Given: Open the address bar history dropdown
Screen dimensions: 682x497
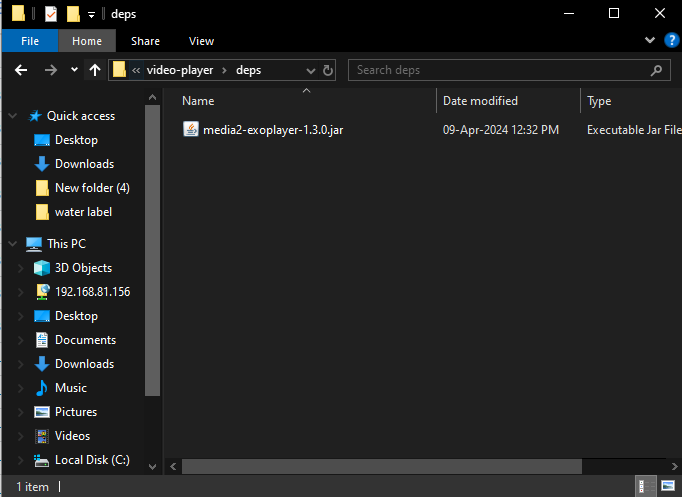Looking at the screenshot, I should 310,70.
